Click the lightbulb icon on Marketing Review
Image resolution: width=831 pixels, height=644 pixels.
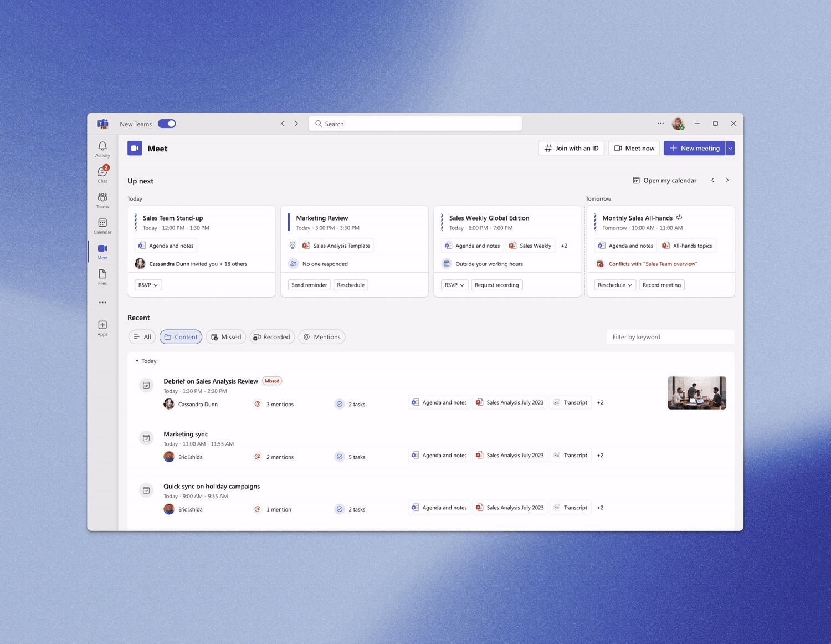pyautogui.click(x=293, y=246)
